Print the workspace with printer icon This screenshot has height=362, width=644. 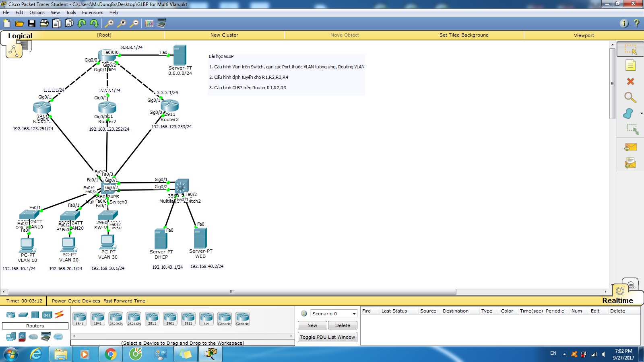point(44,23)
